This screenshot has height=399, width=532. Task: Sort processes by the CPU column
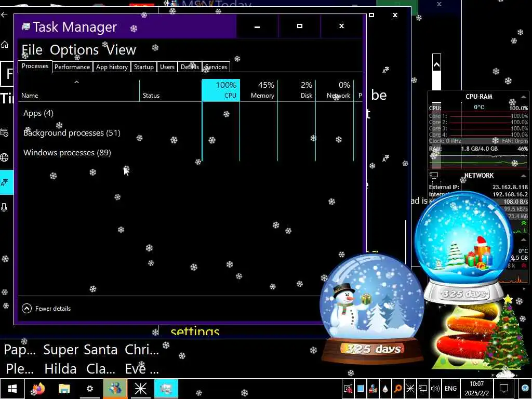pyautogui.click(x=221, y=90)
